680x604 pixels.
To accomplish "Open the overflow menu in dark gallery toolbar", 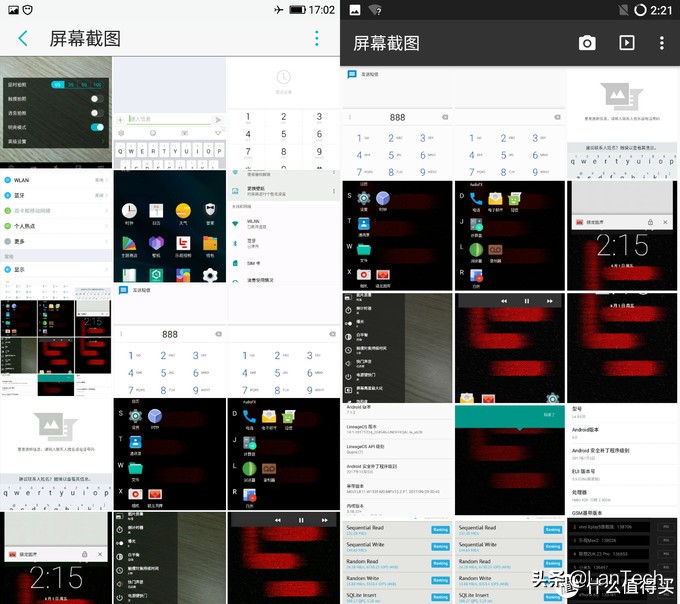I will pos(661,43).
